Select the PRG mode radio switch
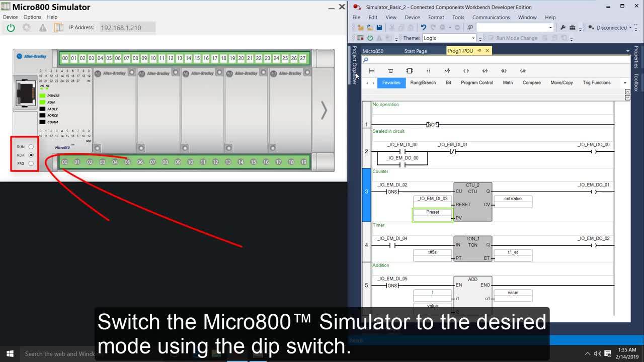This screenshot has width=644, height=362. tap(31, 163)
